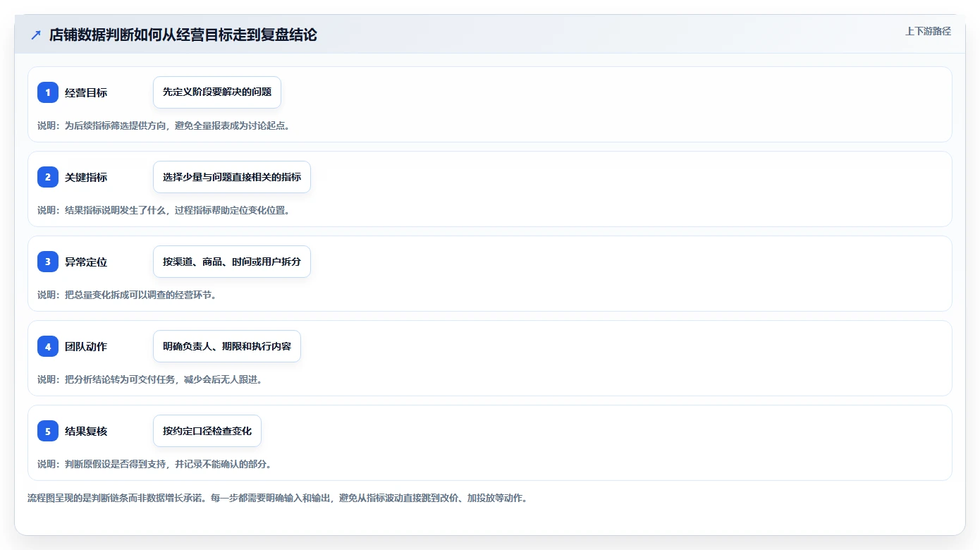Select the 按渠道、商品、时间或用户拆分 box
This screenshot has width=980, height=550.
click(x=232, y=262)
